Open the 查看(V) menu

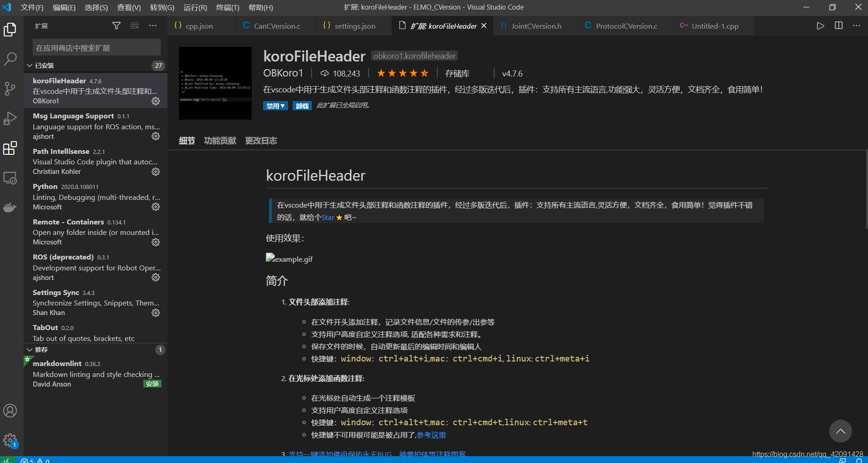click(x=129, y=7)
